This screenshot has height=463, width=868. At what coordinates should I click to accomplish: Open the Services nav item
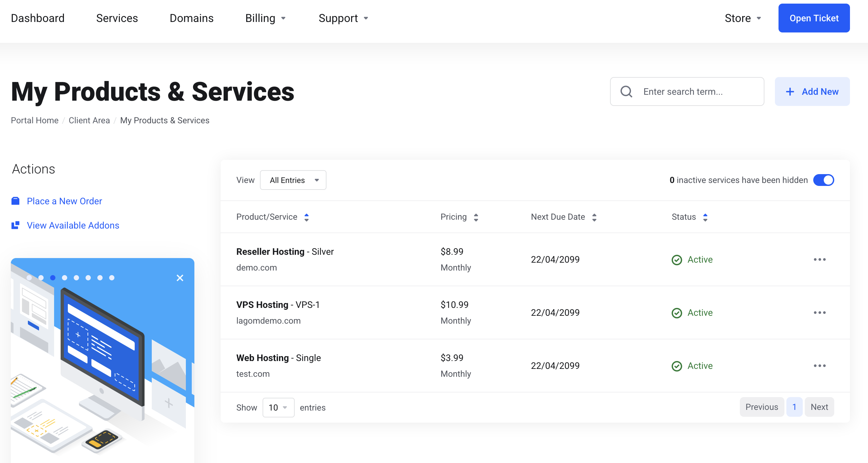pos(117,18)
